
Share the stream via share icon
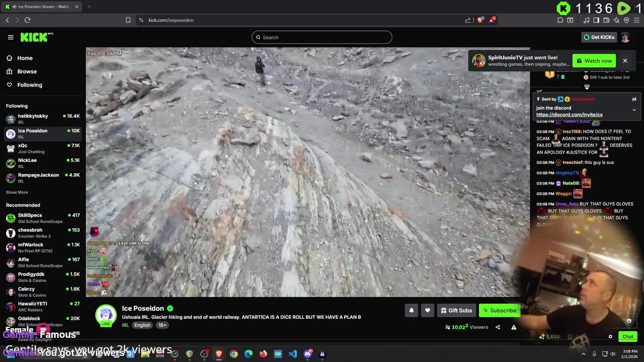[x=498, y=327]
